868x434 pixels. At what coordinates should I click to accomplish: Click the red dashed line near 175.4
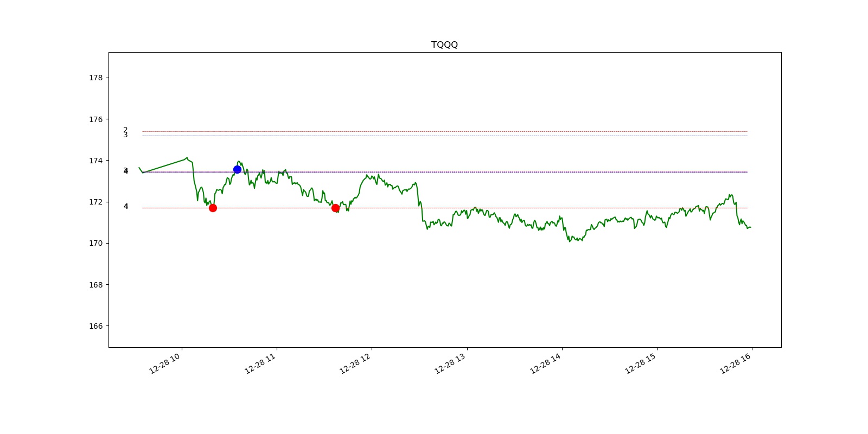[x=445, y=131]
